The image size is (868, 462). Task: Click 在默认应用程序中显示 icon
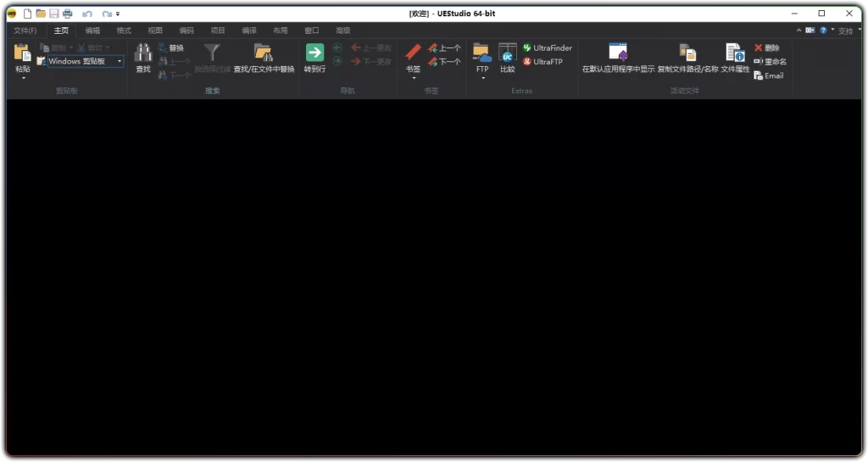618,53
